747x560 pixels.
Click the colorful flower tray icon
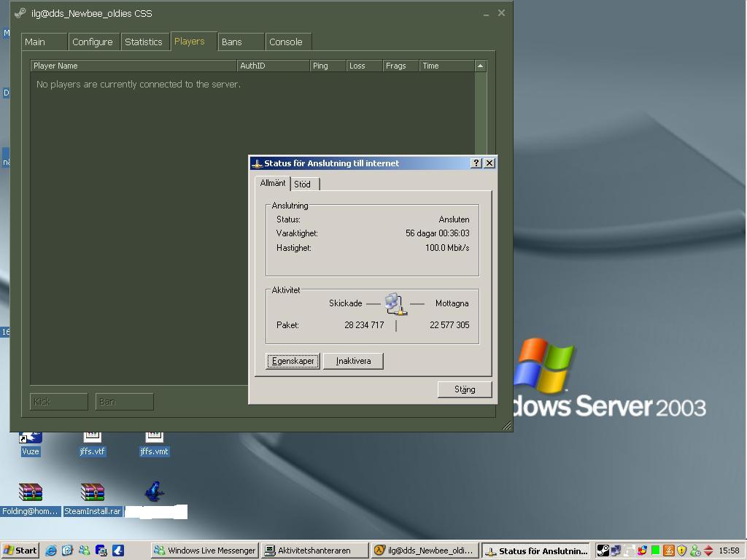[642, 551]
